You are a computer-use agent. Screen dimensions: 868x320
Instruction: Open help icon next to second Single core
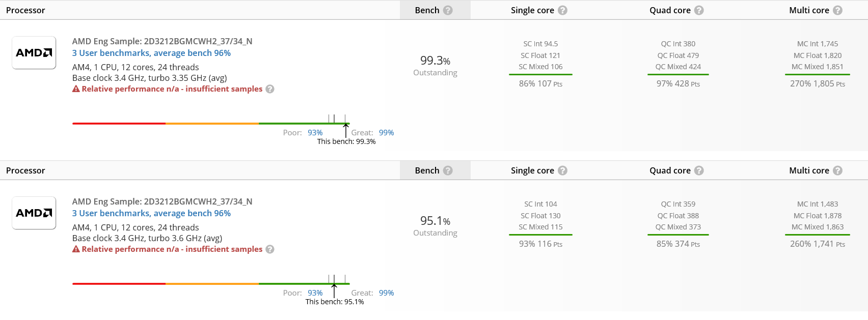coord(562,170)
